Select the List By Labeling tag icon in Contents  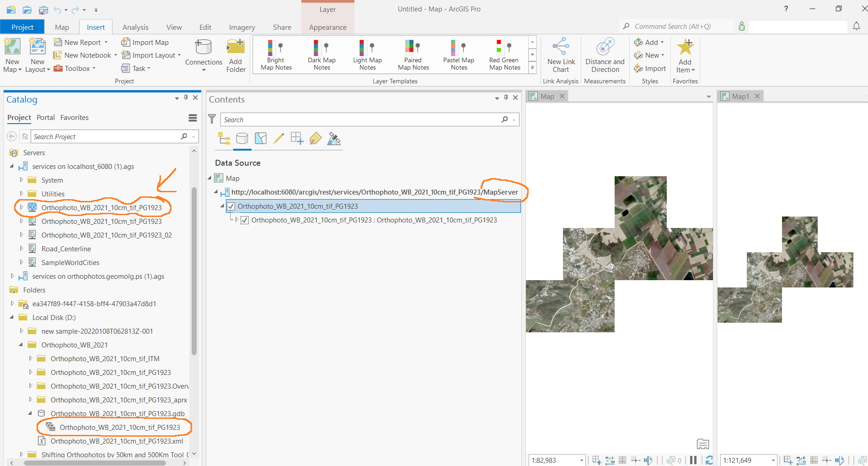coord(315,138)
